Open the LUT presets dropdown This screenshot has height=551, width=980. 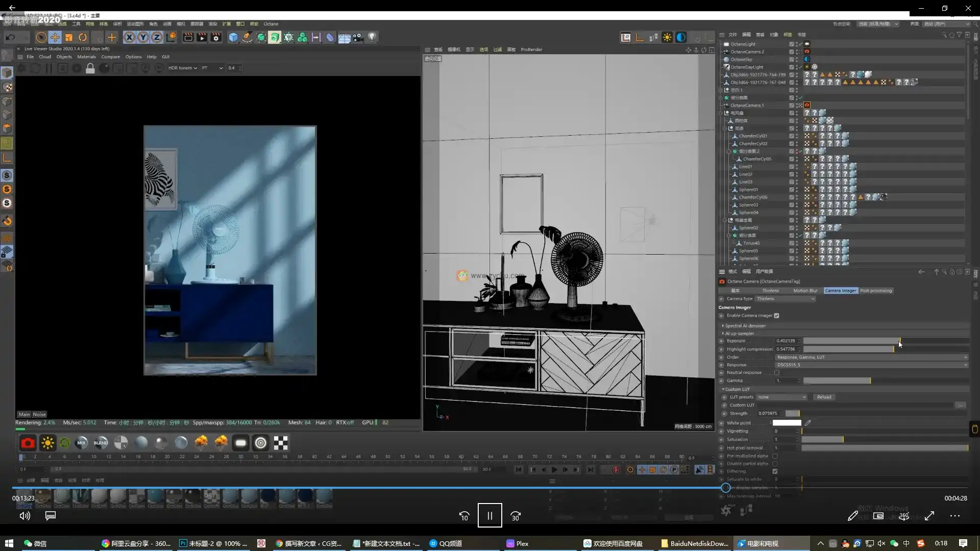(781, 397)
